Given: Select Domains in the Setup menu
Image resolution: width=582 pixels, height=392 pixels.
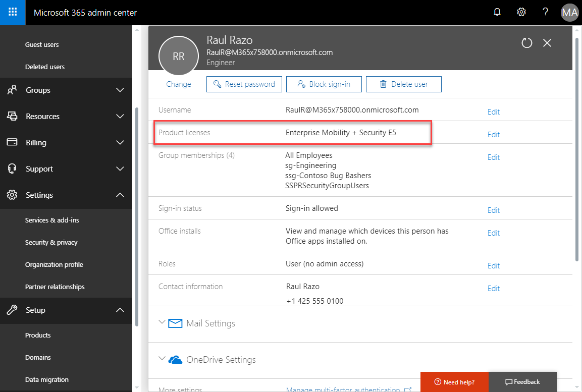Looking at the screenshot, I should click(x=38, y=358).
